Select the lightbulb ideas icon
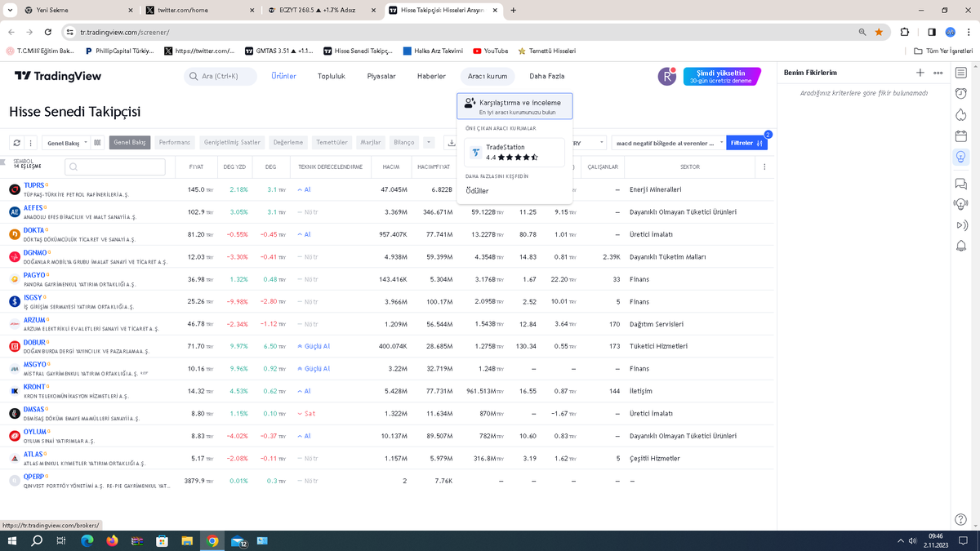Image resolution: width=980 pixels, height=551 pixels. pos(960,157)
